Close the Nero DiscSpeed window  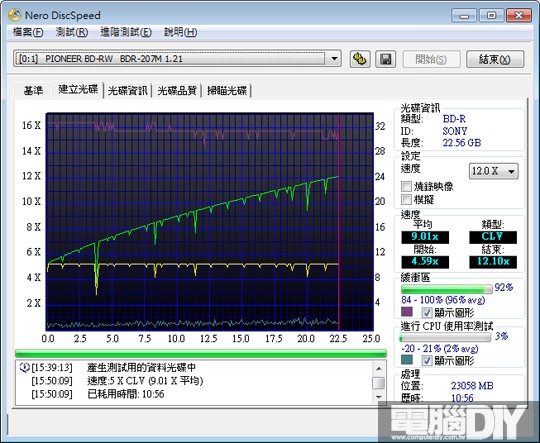coord(519,16)
